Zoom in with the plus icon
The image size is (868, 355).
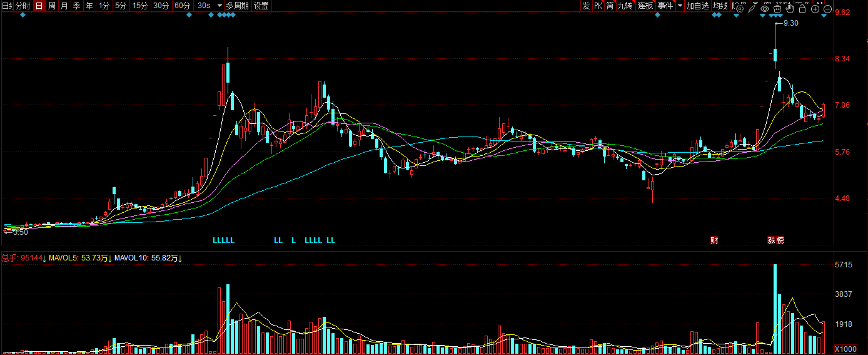pyautogui.click(x=815, y=9)
